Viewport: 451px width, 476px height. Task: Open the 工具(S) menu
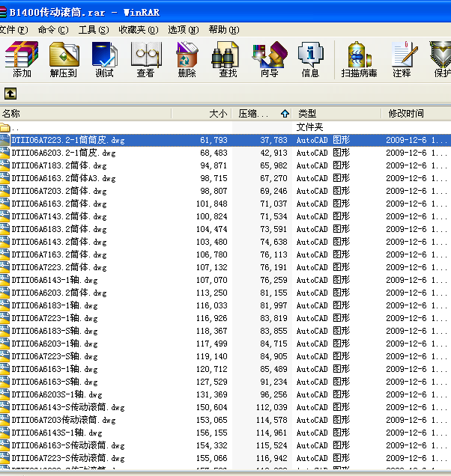(94, 30)
